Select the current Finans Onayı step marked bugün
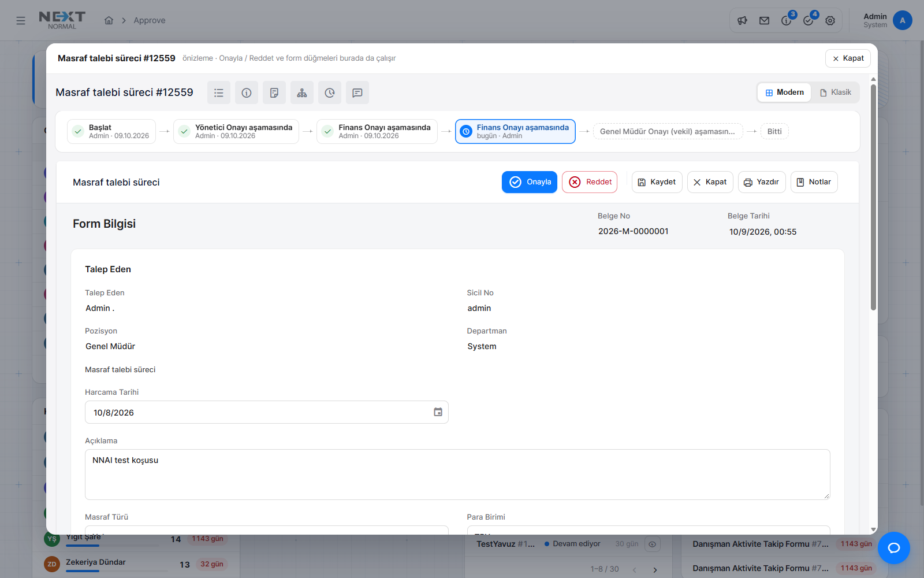 [516, 131]
